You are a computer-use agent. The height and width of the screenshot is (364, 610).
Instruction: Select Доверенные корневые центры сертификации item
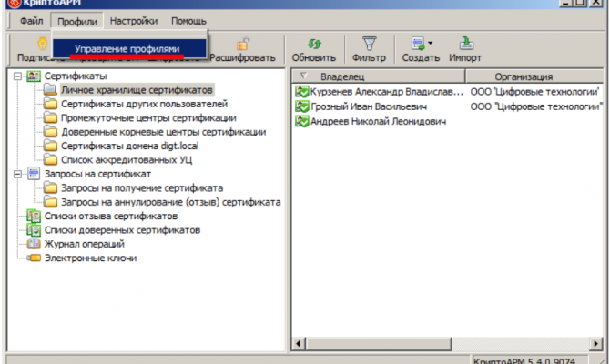point(163,132)
